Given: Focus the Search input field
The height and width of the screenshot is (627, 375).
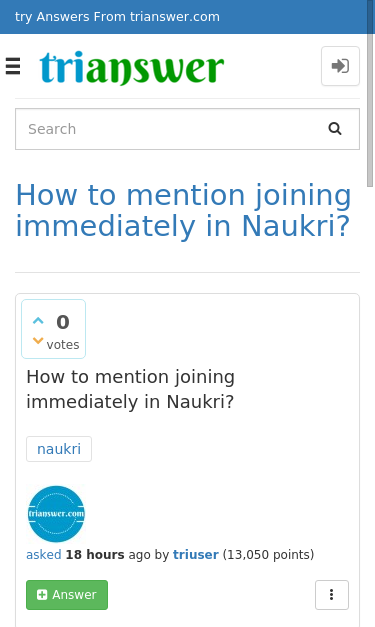Looking at the screenshot, I should coord(171,129).
